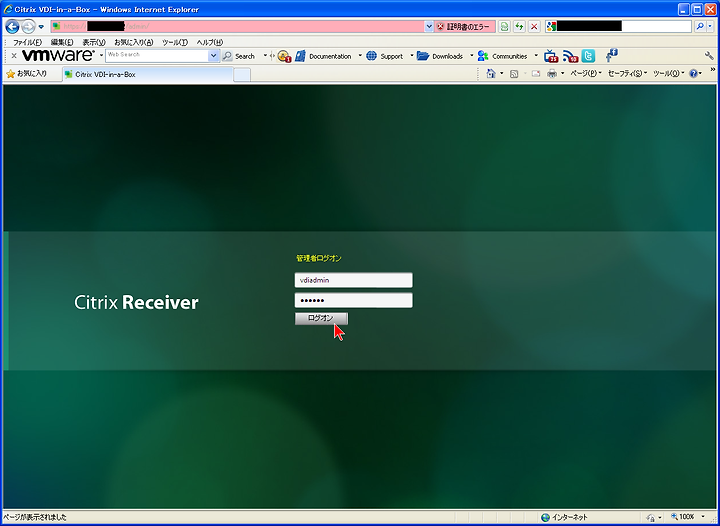Click the password field with dots
Viewport: 720px width, 526px height.
click(x=354, y=300)
